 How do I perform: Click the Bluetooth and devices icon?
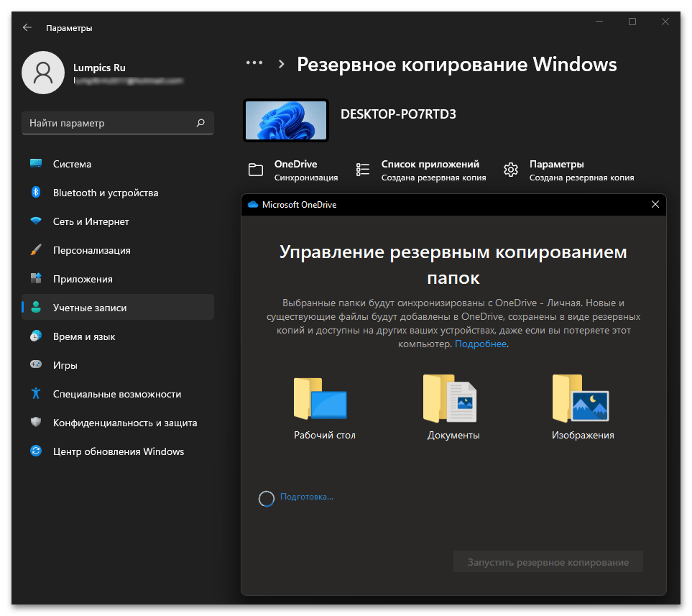click(36, 193)
